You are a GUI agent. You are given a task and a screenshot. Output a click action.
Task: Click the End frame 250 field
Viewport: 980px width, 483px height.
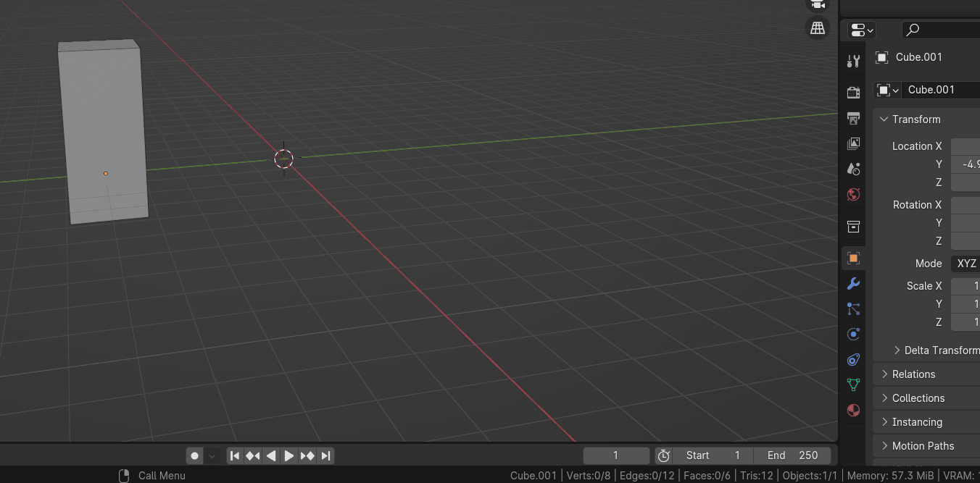coord(792,455)
